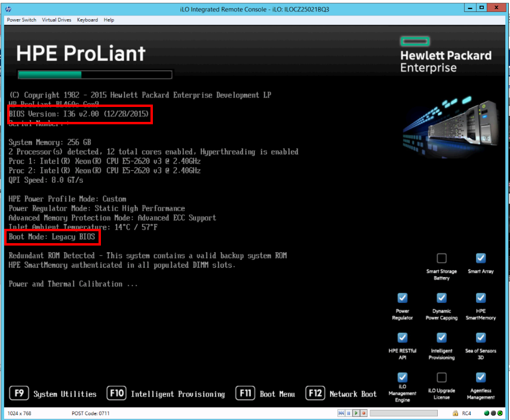Click the POST boot progress bar

pos(95,75)
